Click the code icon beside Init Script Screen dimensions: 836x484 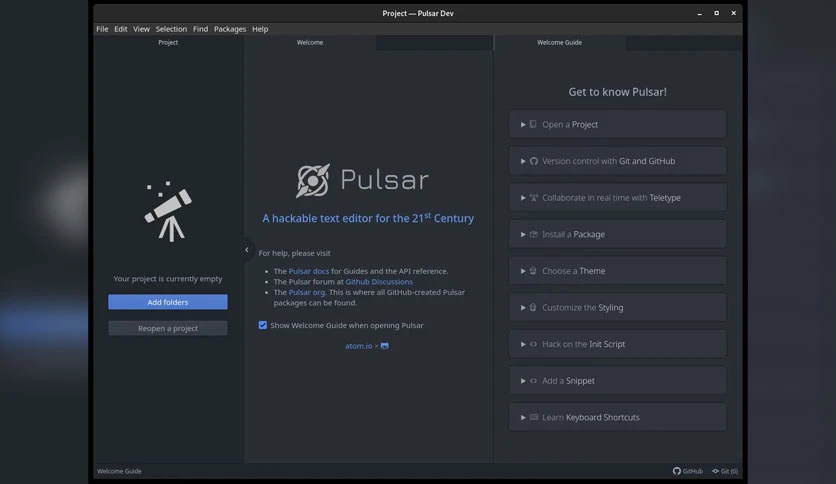[x=533, y=344]
